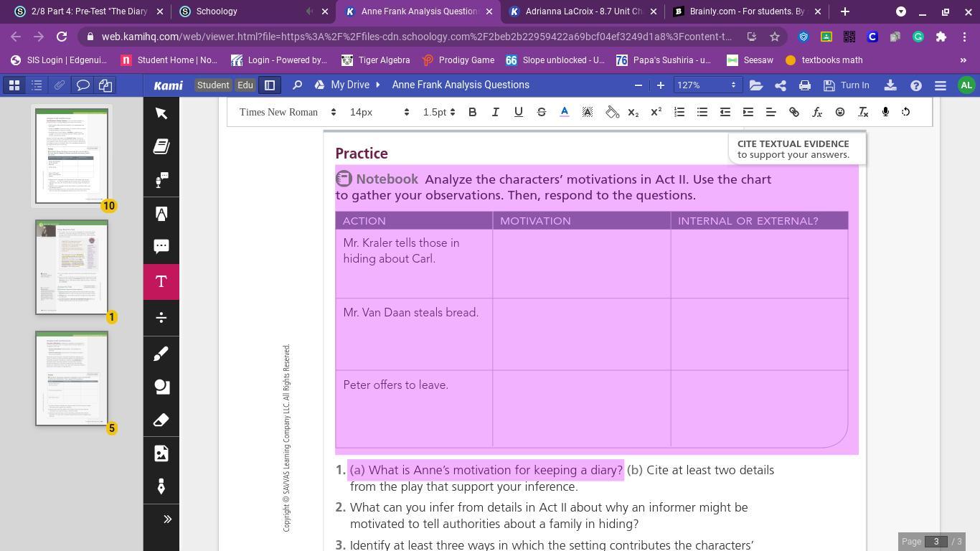Toggle strikethrough formatting
The width and height of the screenshot is (980, 551).
coord(542,112)
